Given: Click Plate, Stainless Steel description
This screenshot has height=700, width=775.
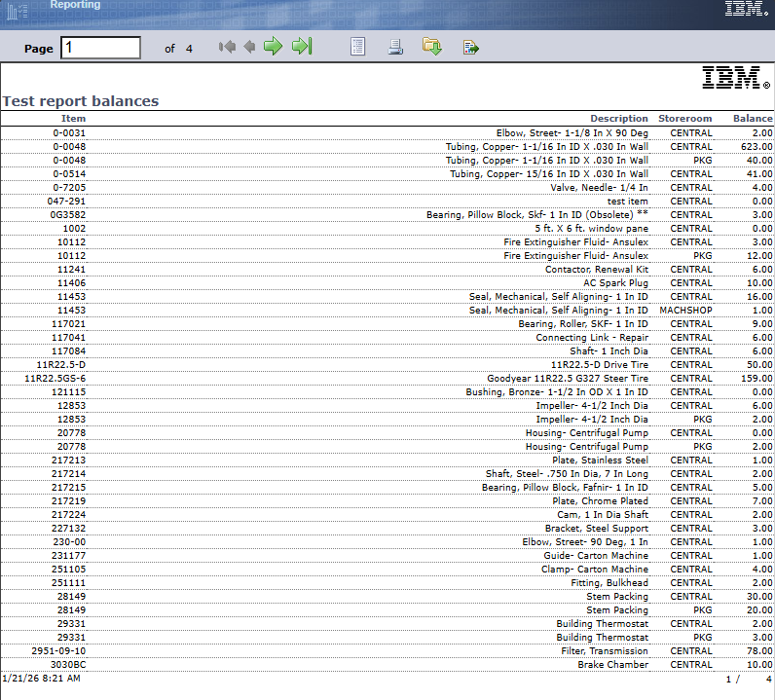Looking at the screenshot, I should point(600,460).
